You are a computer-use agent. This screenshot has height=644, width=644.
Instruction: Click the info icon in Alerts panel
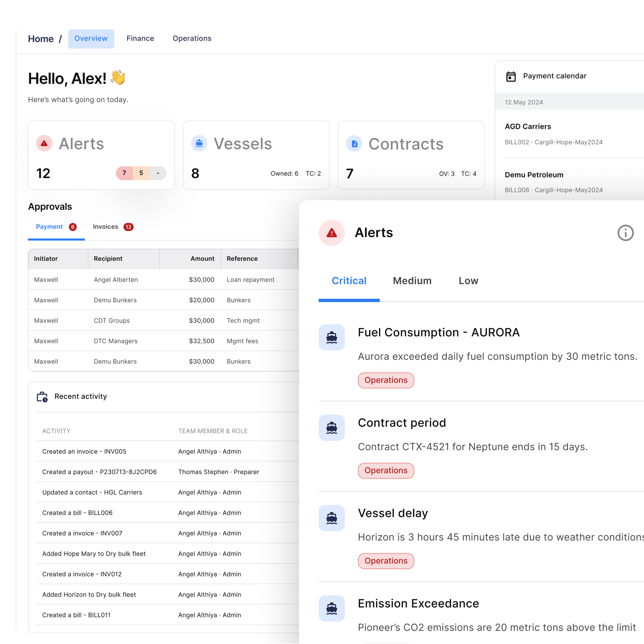625,233
